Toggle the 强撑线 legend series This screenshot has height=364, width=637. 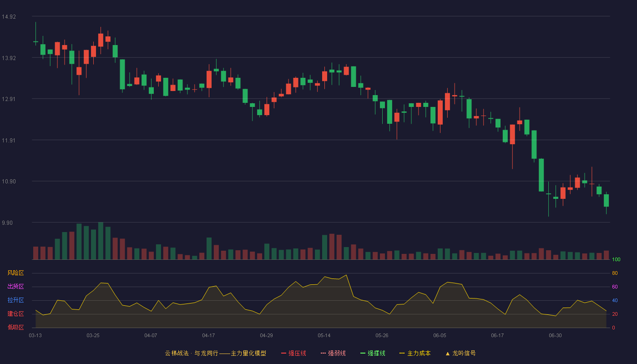pyautogui.click(x=373, y=353)
